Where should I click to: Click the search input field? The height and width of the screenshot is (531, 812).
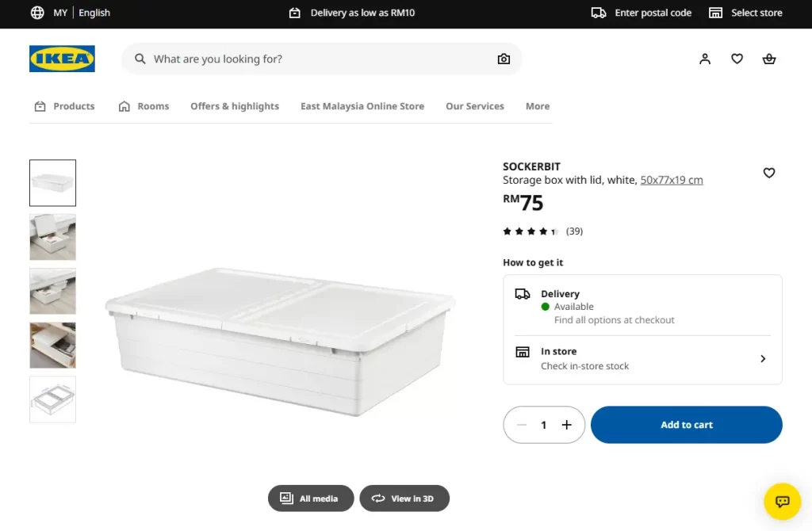[317, 59]
